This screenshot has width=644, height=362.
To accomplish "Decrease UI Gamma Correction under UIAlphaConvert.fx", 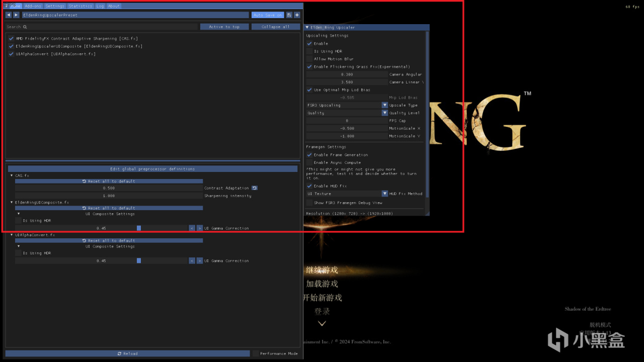I will (x=192, y=261).
